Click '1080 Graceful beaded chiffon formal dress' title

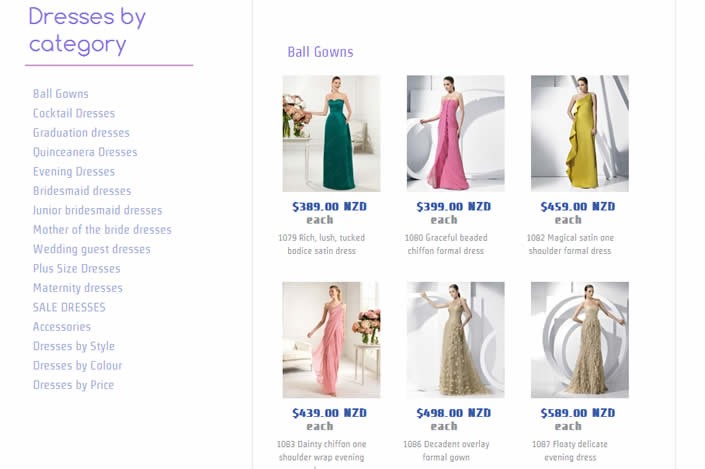tap(446, 244)
